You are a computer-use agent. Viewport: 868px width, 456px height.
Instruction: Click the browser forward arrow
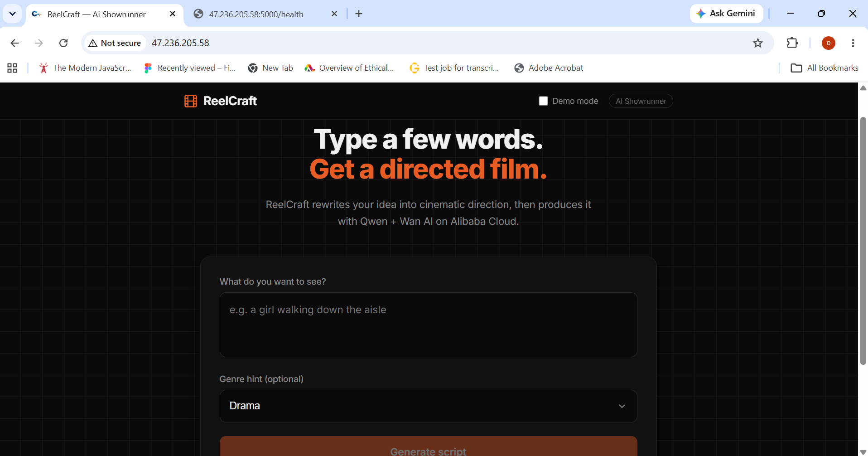coord(39,43)
